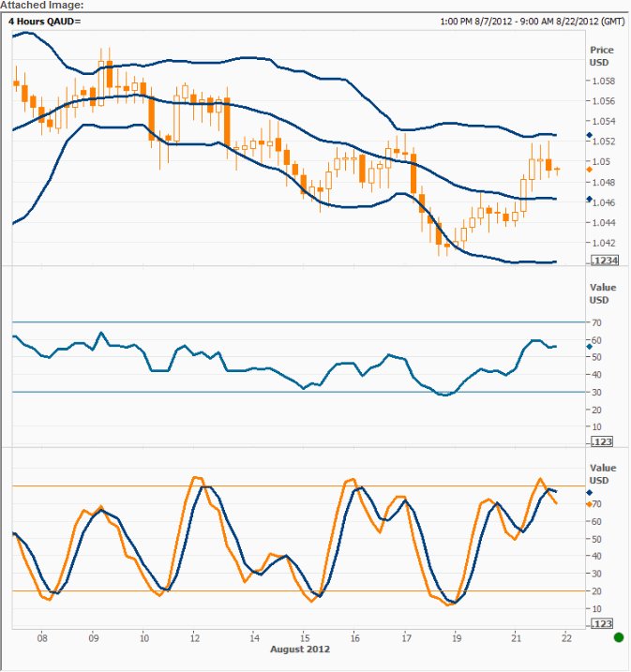Click the 1.048 price axis label

(x=603, y=183)
